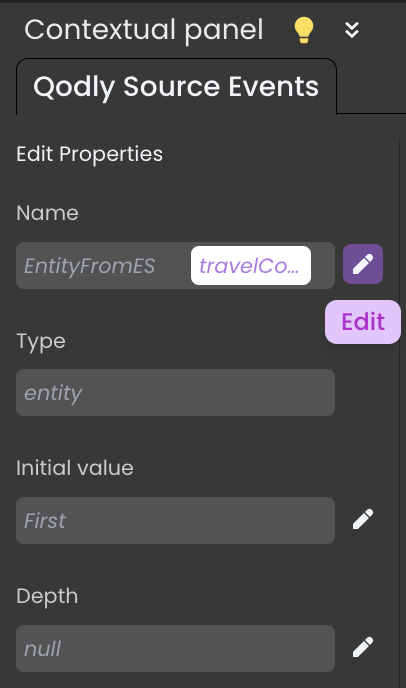Screen dimensions: 406x688
Task: Click the pencil icon beside Depth
Action: point(363,648)
